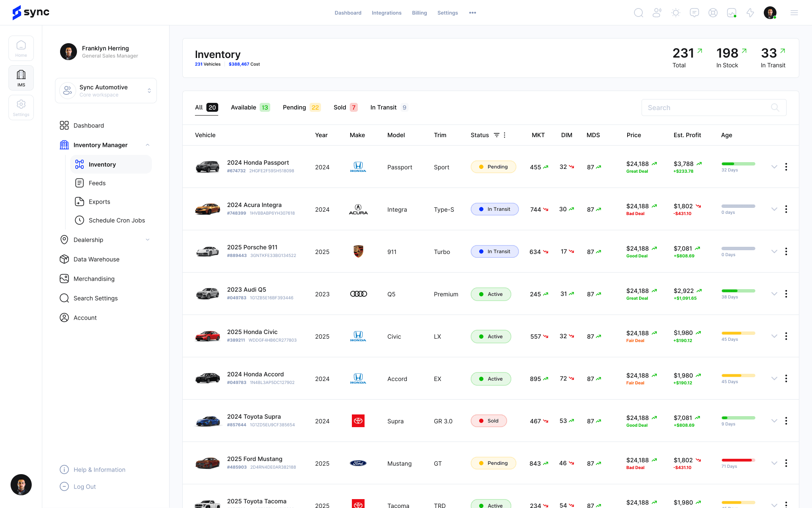Screen dimensions: 812x508
Task: Click the 71 Days age bar for Ford Mustang
Action: [x=738, y=460]
